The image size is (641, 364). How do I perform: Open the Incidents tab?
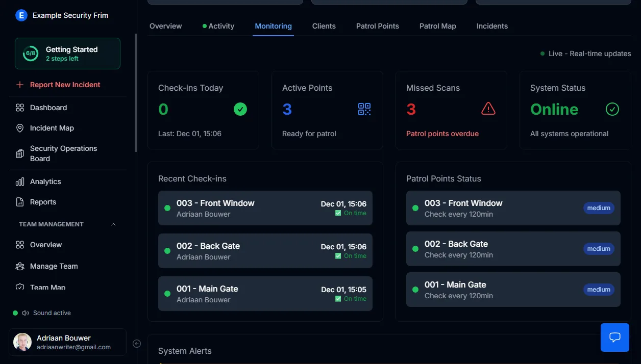point(492,26)
